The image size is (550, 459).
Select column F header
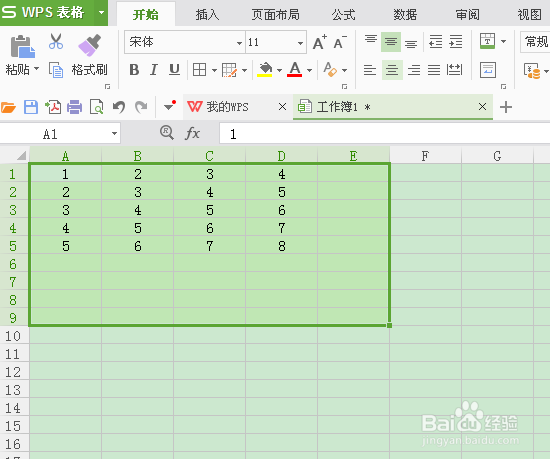pos(425,156)
